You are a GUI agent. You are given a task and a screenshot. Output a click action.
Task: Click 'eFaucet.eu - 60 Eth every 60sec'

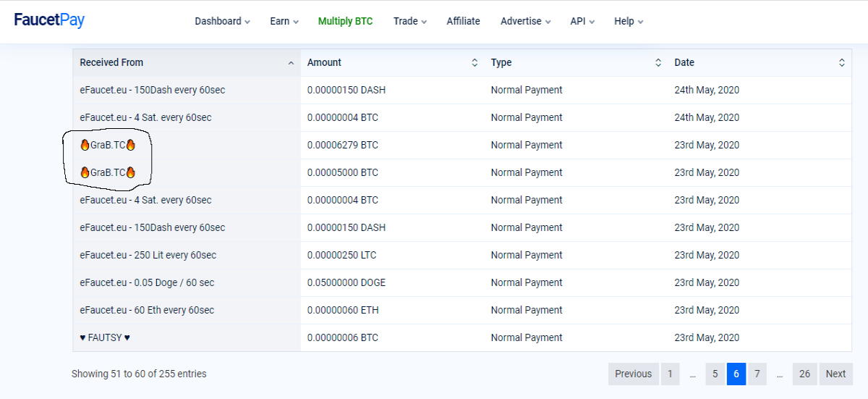coord(147,310)
